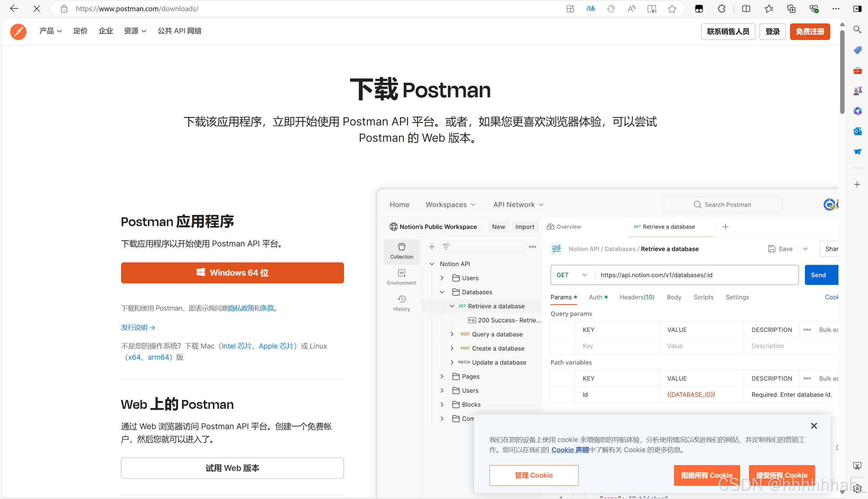Expand the 产品 navigation dropdown
Viewport: 868px width, 499px height.
click(x=51, y=31)
